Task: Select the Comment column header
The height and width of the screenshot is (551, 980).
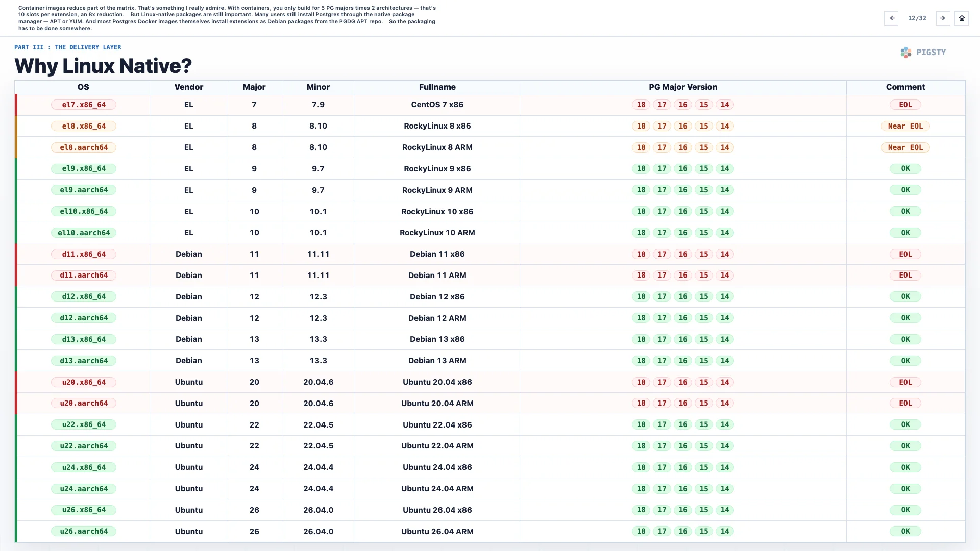Action: click(905, 87)
